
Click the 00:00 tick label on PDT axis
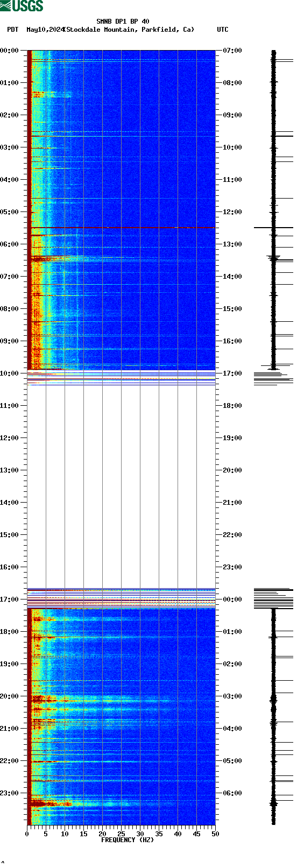9,51
